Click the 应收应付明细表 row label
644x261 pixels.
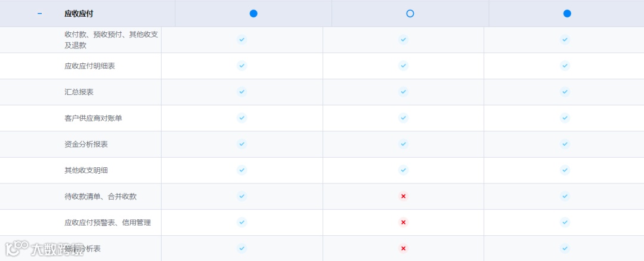click(89, 66)
